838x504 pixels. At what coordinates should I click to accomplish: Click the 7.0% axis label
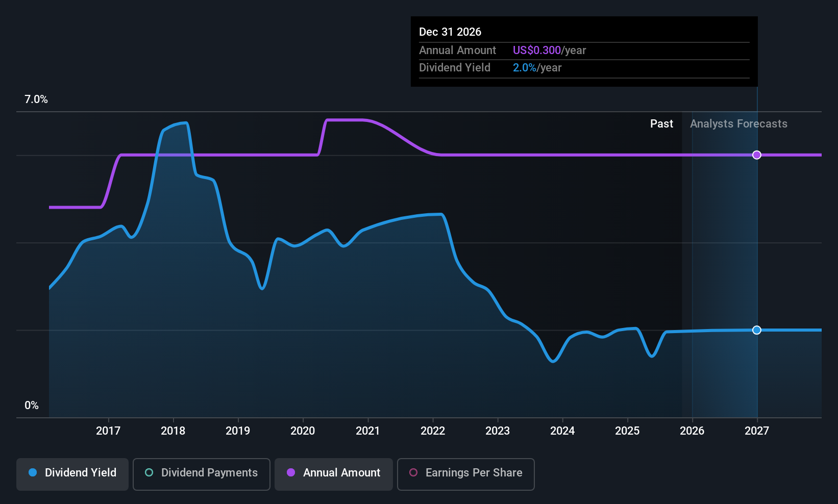pyautogui.click(x=36, y=99)
